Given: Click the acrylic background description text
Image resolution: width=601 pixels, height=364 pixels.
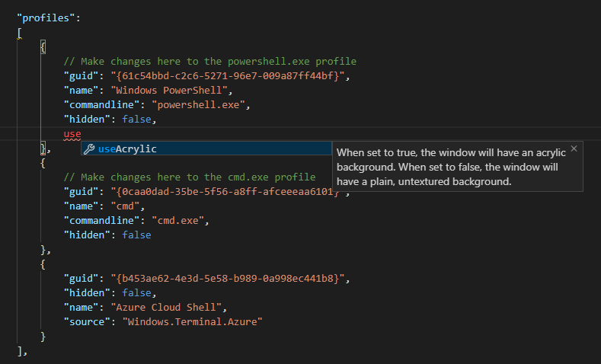Looking at the screenshot, I should [451, 167].
